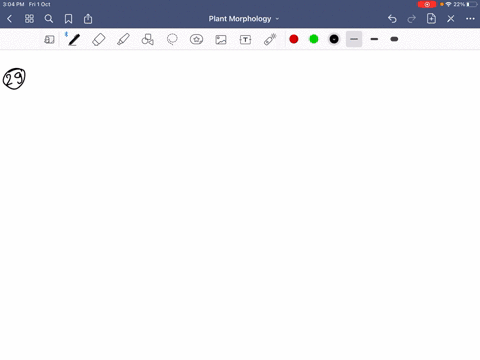Open the Elements sticker tool
480x360 pixels.
196,40
